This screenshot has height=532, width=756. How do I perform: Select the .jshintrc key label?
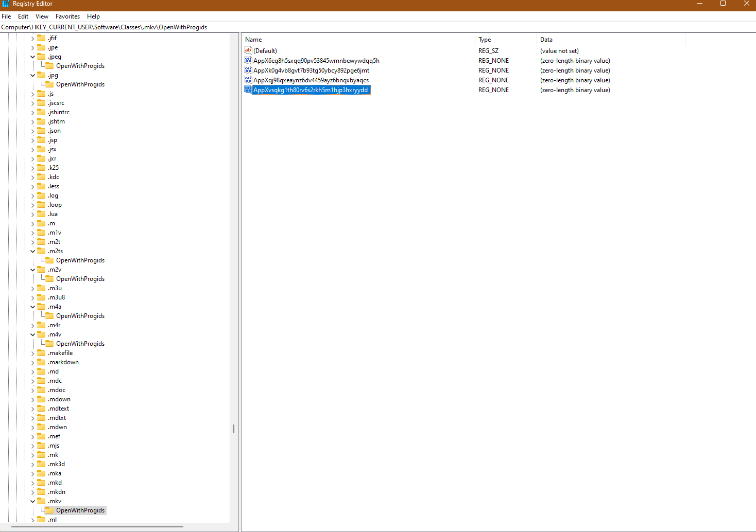[x=59, y=112]
